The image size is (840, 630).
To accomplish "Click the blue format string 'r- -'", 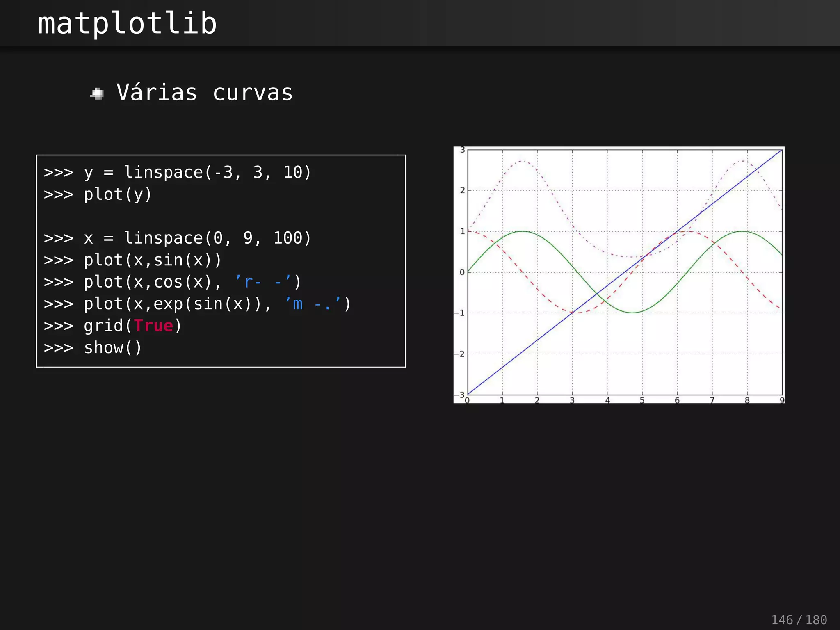I will 263,282.
